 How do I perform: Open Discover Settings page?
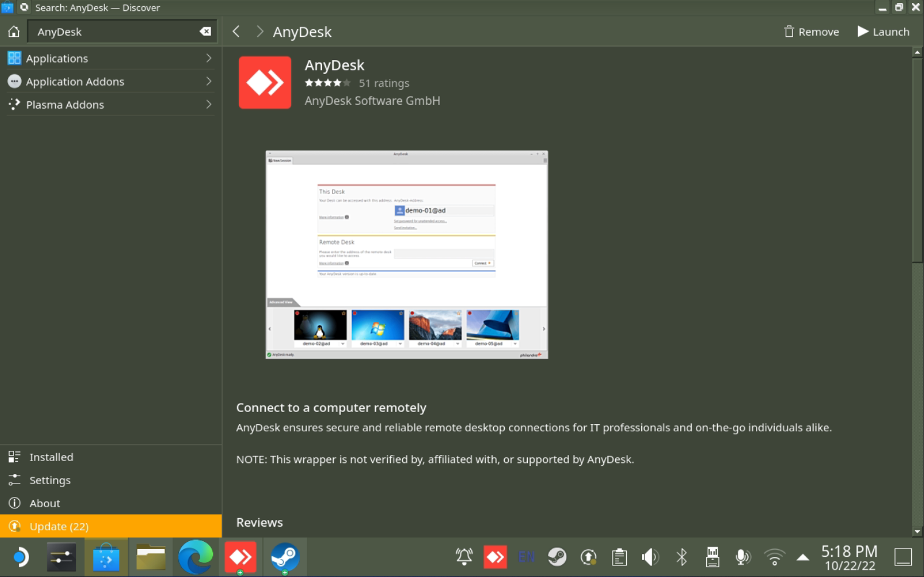tap(111, 480)
